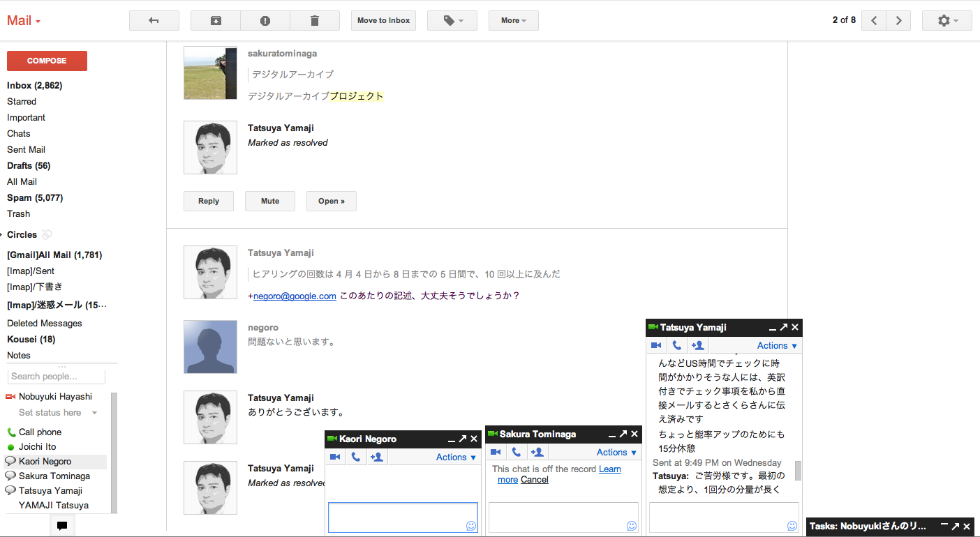Image resolution: width=980 pixels, height=537 pixels.
Task: Start voice call in Sakura Tominaga chat
Action: pyautogui.click(x=517, y=452)
